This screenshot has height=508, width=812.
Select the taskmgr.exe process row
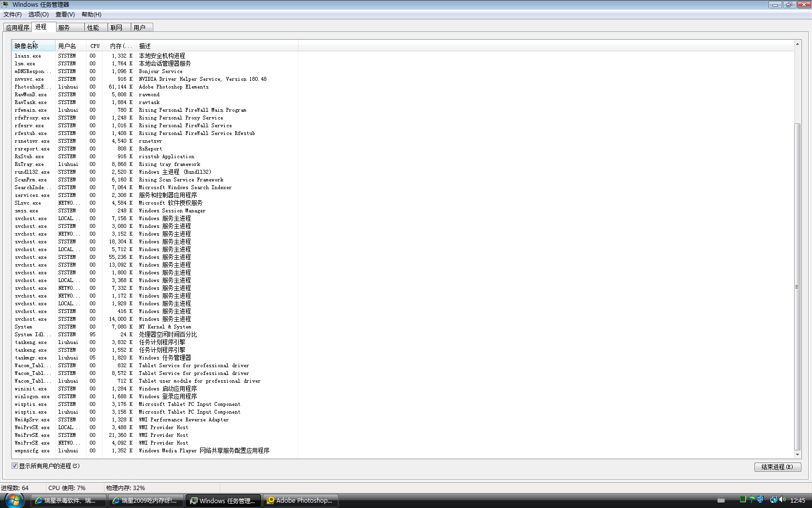tap(155, 358)
